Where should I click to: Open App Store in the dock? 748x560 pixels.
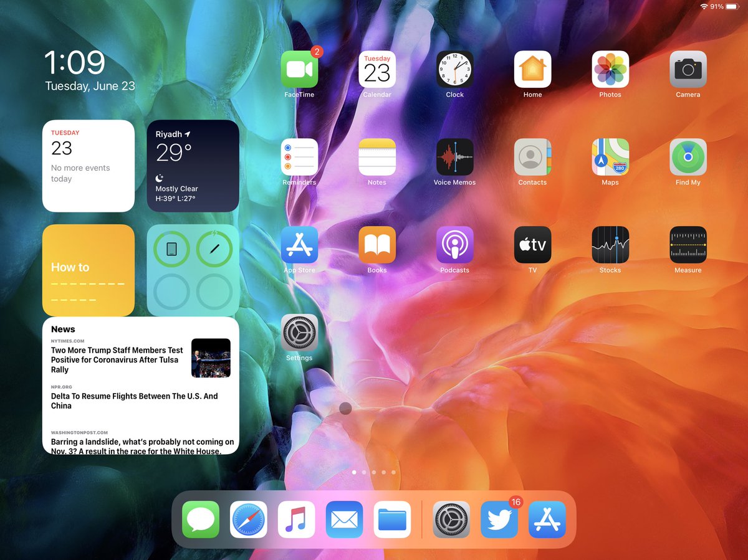[x=547, y=520]
